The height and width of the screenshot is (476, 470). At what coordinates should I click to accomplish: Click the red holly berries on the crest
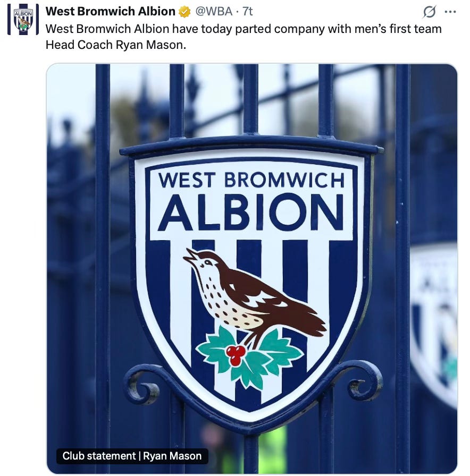tap(236, 355)
